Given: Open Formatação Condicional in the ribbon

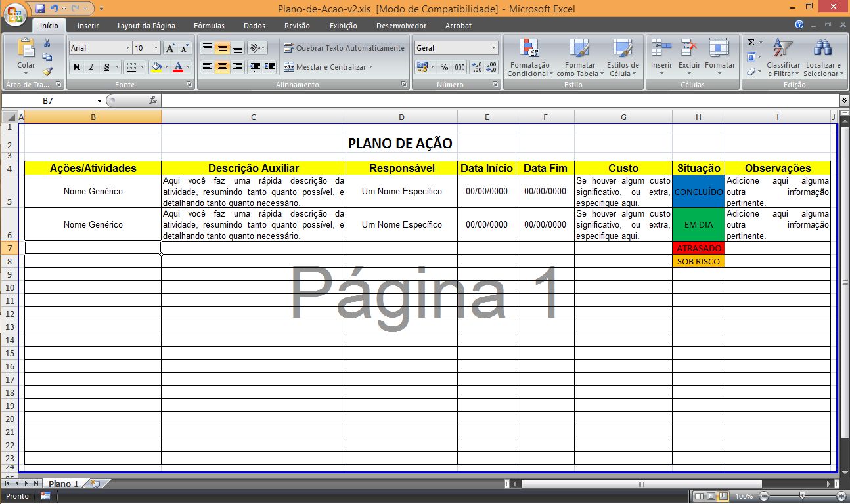Looking at the screenshot, I should click(x=529, y=58).
